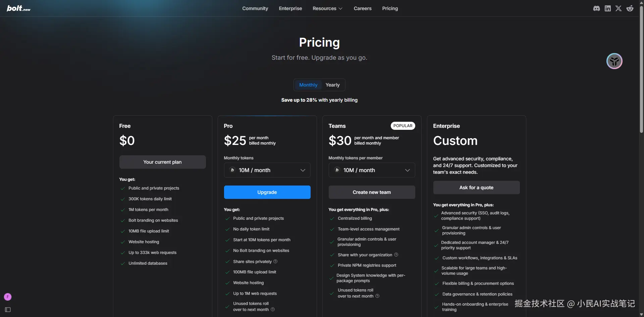Screen dimensions: 644x317
Task: Expand Pro monthly tokens dropdown
Action: pos(267,170)
